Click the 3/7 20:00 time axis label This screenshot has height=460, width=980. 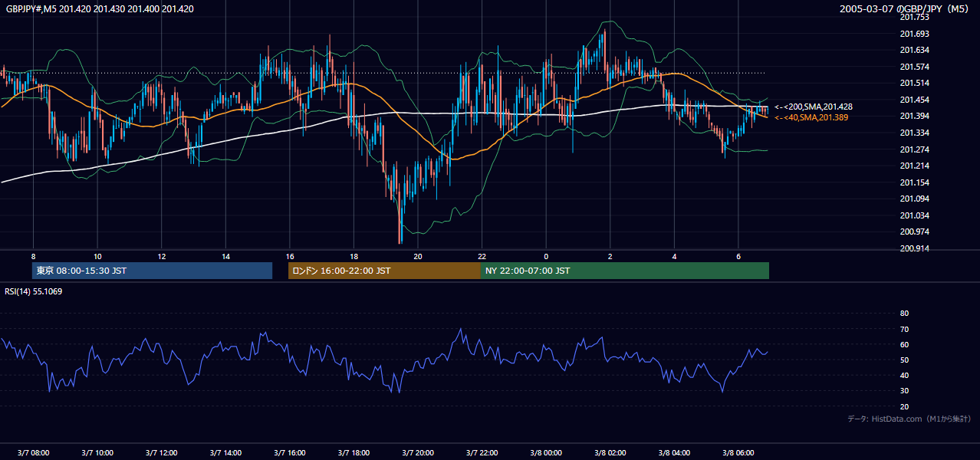418,452
